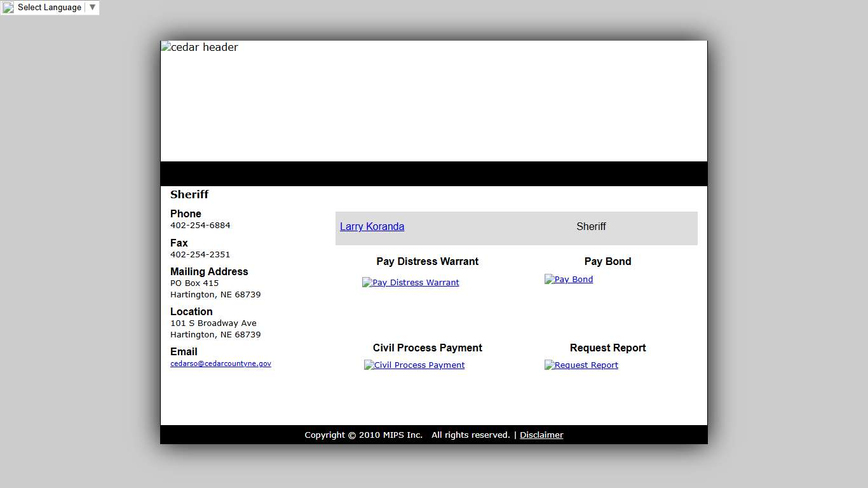This screenshot has width=868, height=488.
Task: Click the cedarso@cedarcountyne.gov email link
Action: pos(220,364)
